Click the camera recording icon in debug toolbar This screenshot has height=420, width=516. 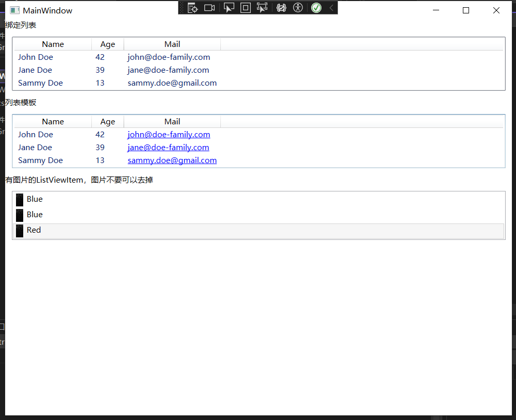coord(209,8)
